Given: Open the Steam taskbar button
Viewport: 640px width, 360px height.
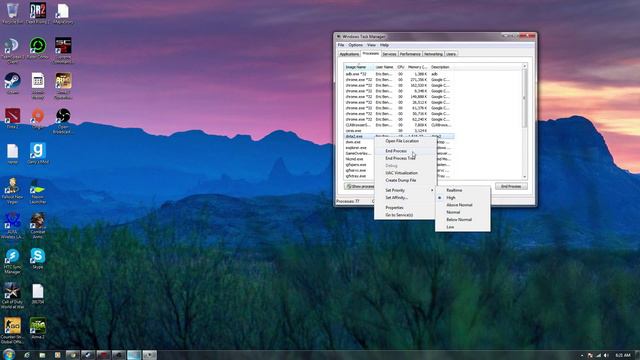Looking at the screenshot, I should pos(88,355).
